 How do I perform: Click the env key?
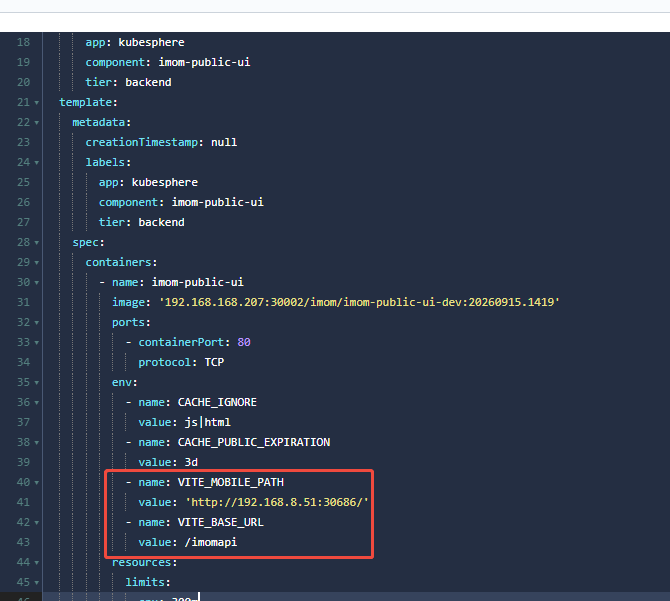(122, 382)
